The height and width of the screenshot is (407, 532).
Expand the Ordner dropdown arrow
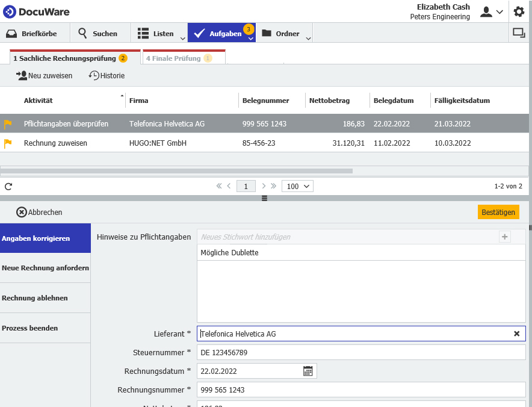tap(308, 38)
